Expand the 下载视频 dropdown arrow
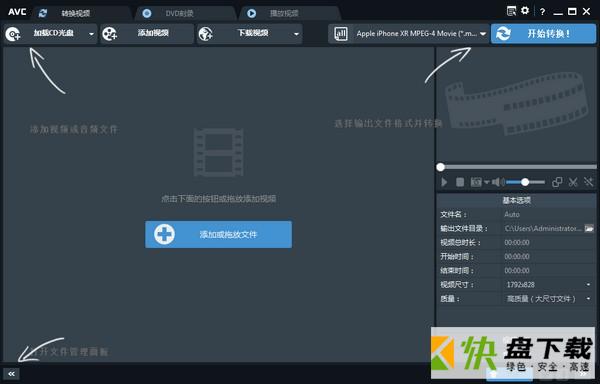Viewport: 600px width, 384px height. (x=296, y=34)
